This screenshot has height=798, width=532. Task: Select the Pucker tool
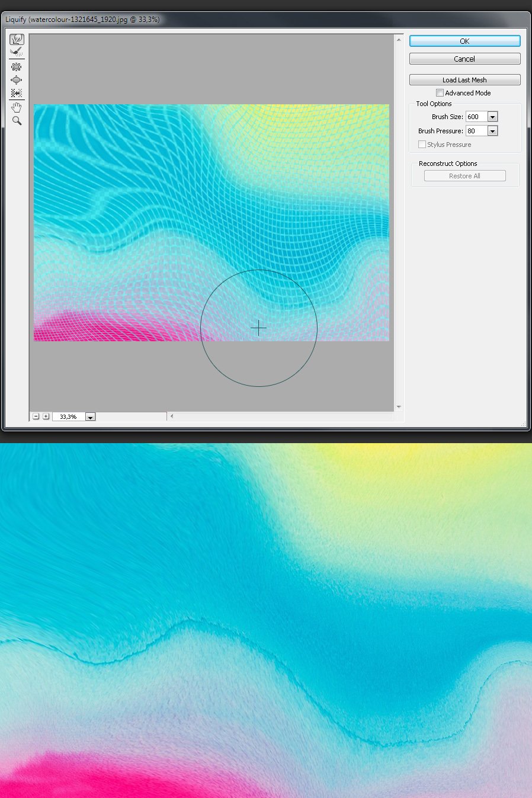(17, 66)
